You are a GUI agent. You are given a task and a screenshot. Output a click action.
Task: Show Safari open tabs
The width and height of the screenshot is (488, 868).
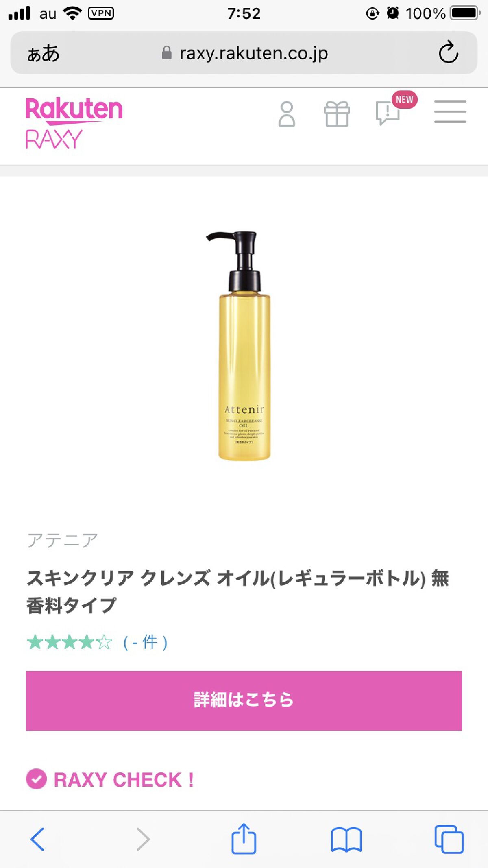pyautogui.click(x=449, y=839)
